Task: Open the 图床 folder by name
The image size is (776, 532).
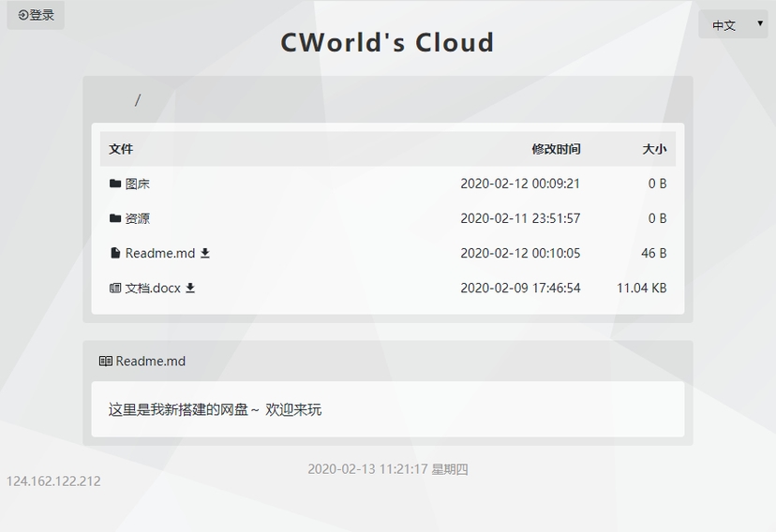Action: click(138, 184)
